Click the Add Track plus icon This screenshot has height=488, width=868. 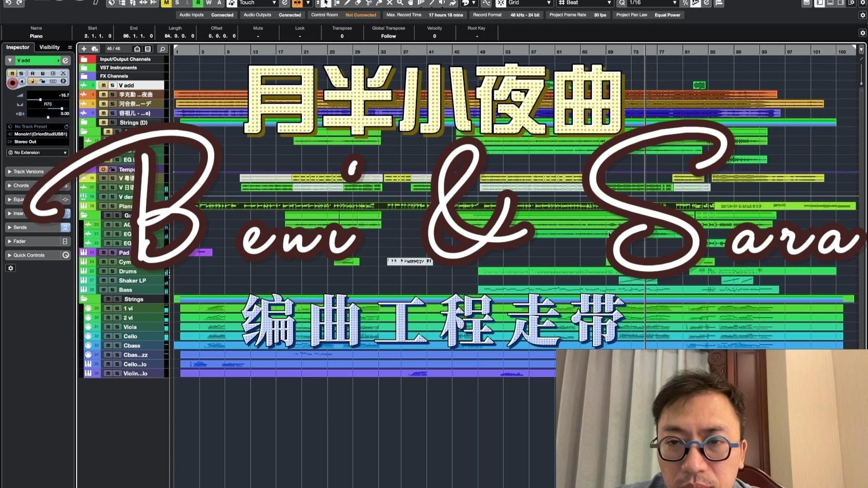tap(84, 48)
